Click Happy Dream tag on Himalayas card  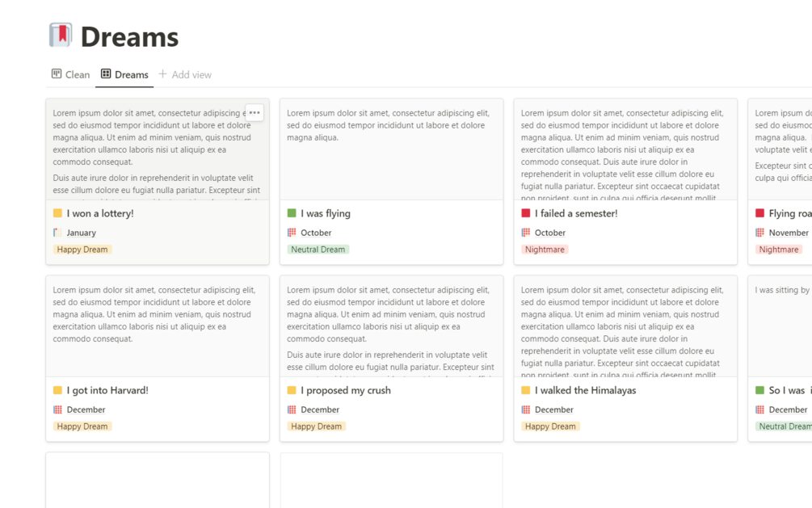[x=550, y=426]
